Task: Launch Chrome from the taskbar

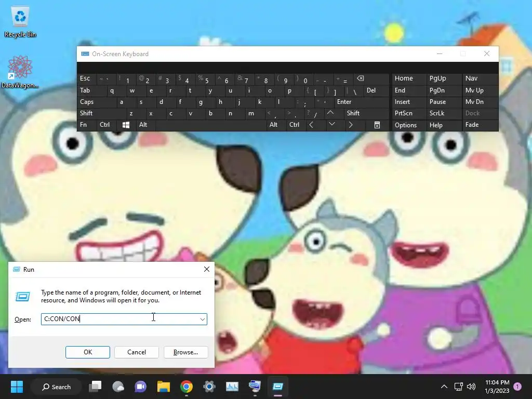Action: 187,387
